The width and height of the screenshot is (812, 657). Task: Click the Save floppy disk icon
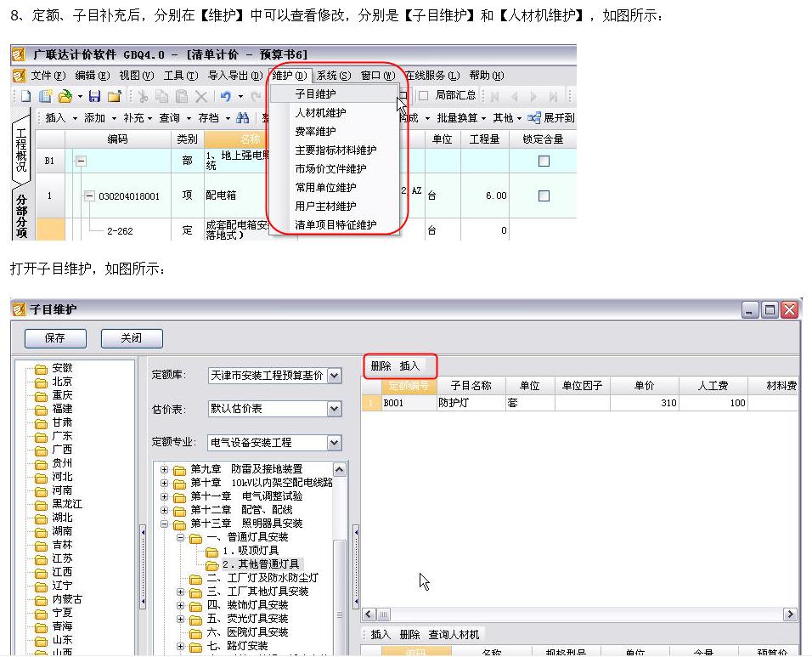pyautogui.click(x=94, y=96)
